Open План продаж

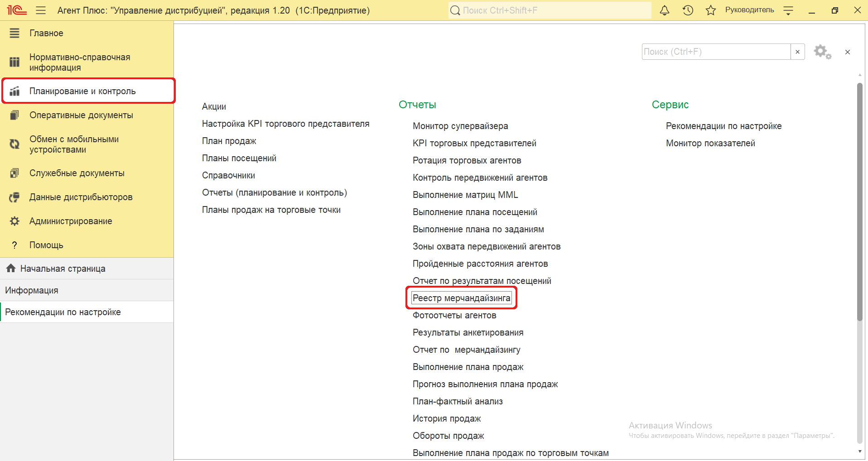point(229,141)
